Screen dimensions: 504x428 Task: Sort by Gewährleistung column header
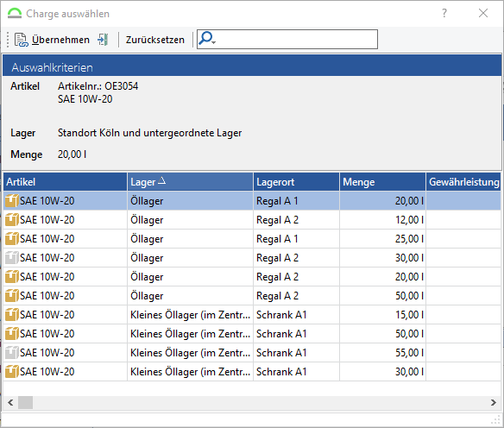coord(463,182)
